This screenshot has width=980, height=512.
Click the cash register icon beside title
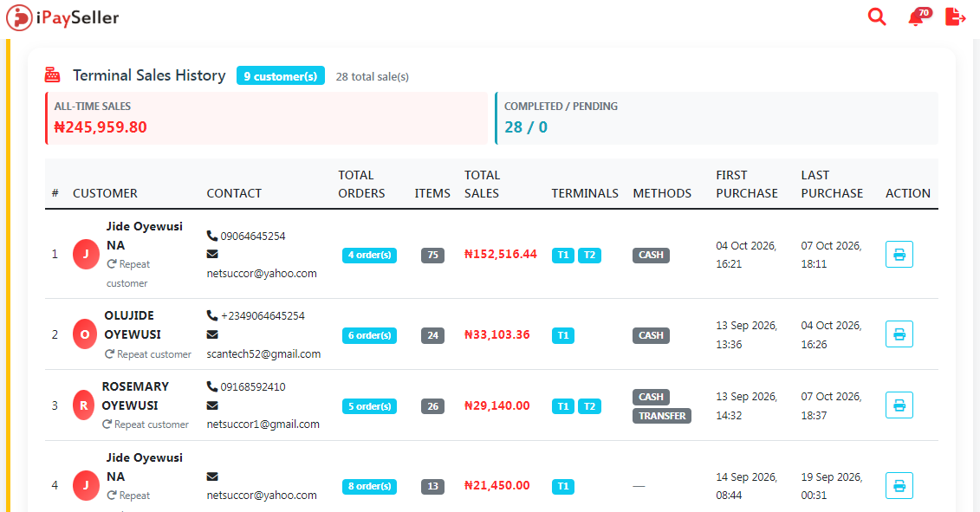pyautogui.click(x=53, y=75)
